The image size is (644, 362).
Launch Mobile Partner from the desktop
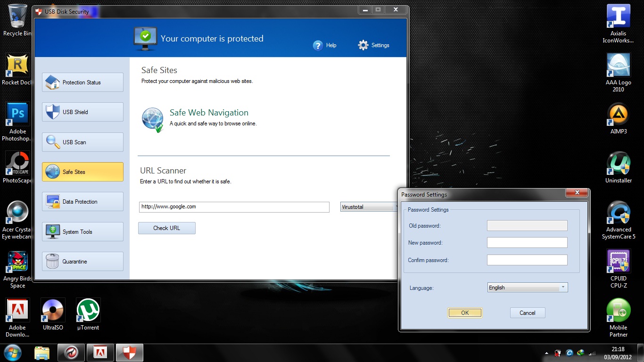pyautogui.click(x=618, y=318)
